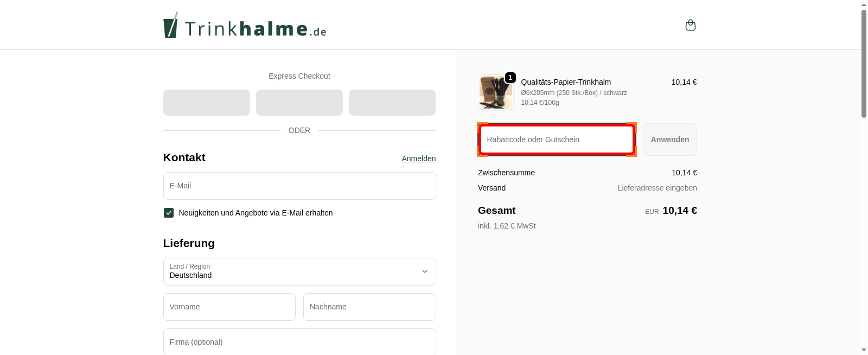Viewport: 868px width, 355px height.
Task: Click the Nachname field
Action: coord(369,307)
